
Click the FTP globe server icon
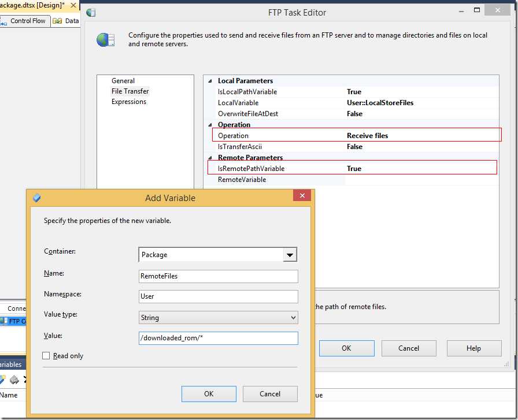[105, 40]
